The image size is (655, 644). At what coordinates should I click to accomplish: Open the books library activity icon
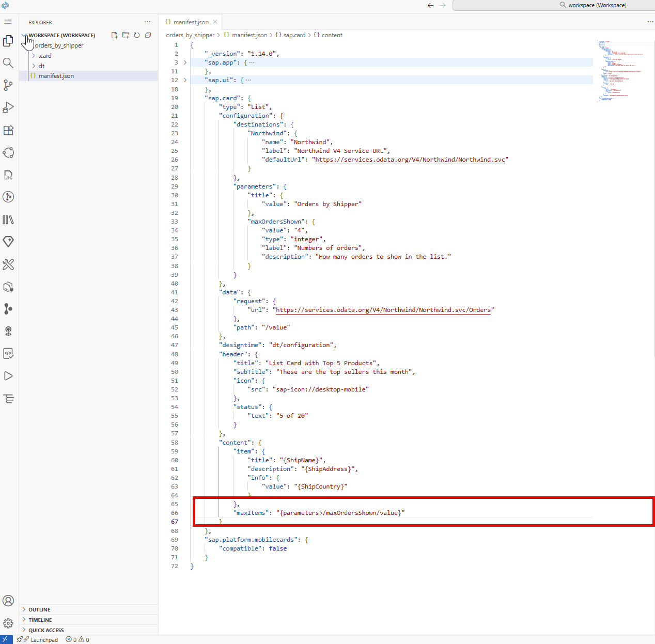8,219
